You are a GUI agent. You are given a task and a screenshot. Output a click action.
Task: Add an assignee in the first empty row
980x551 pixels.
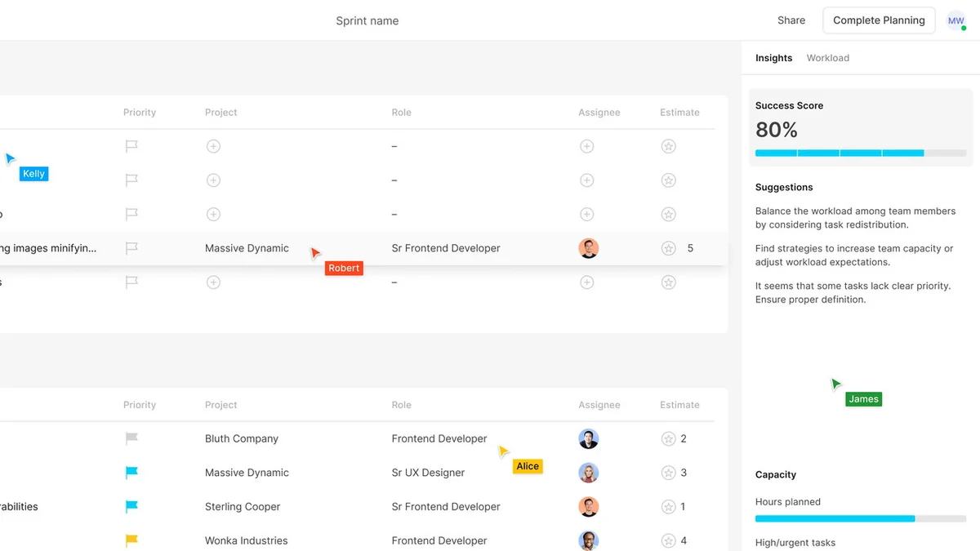(586, 146)
